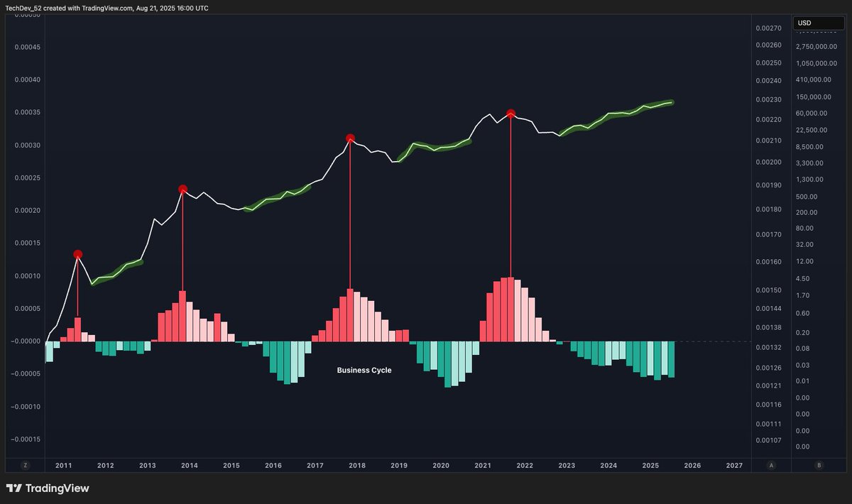
Task: Click the red dot at the 2018 peak
Action: click(350, 138)
